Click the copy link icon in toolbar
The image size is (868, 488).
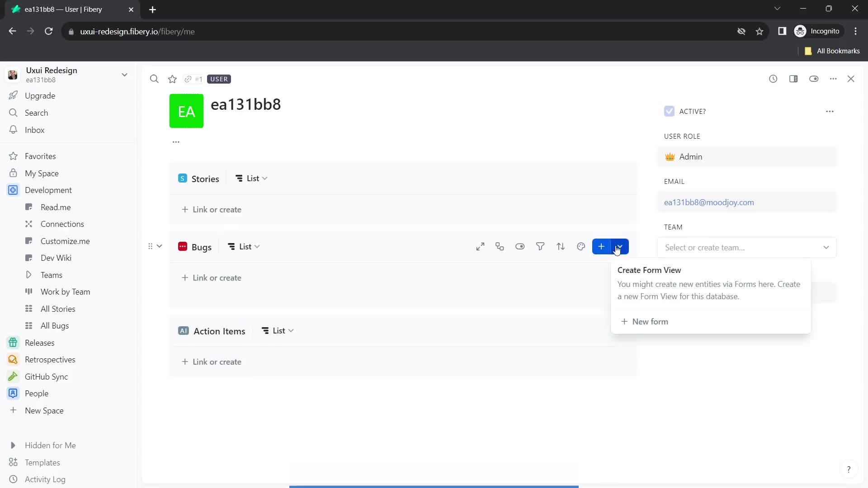(x=187, y=79)
